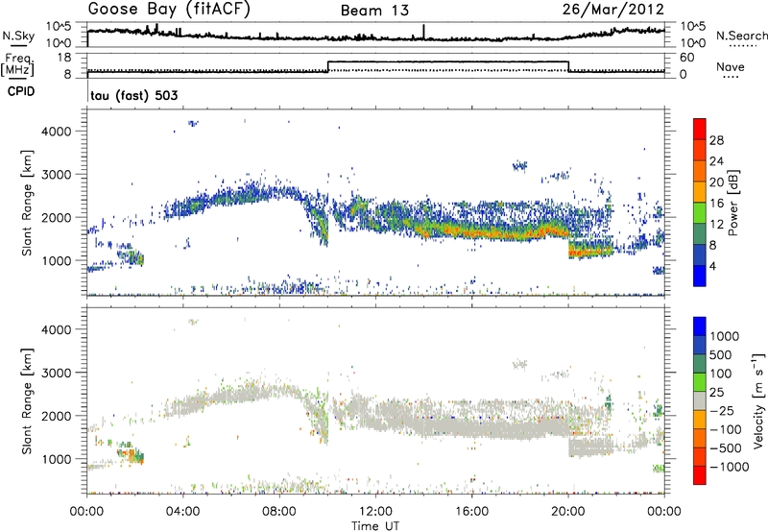Select the "Beam 13" header text

click(374, 11)
